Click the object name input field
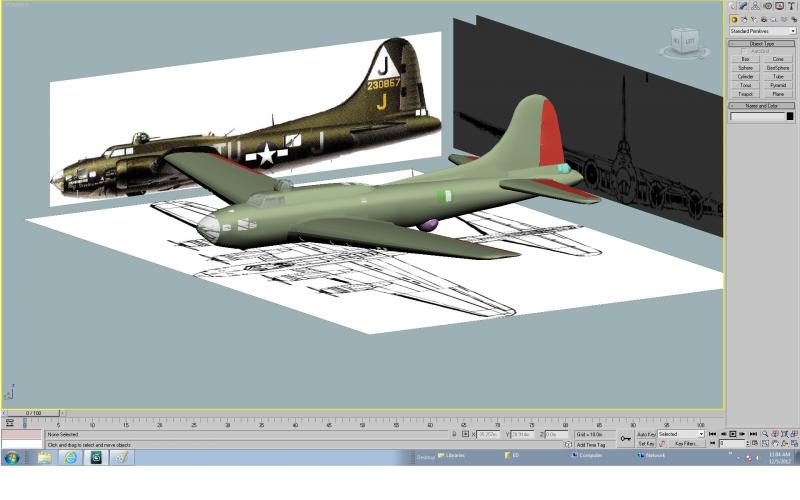 [758, 116]
